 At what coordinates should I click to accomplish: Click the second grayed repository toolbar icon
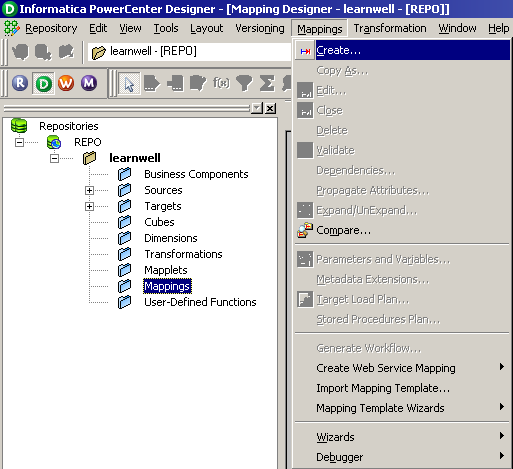pos(43,52)
